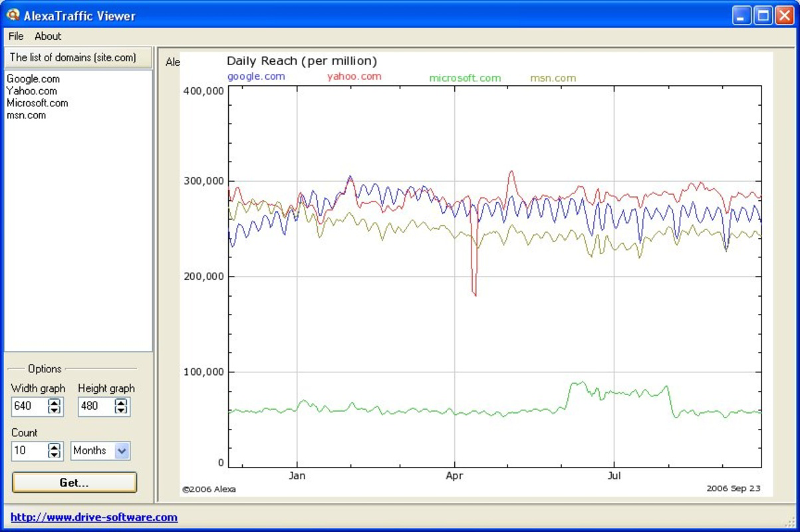Click the 200,000 axis label
800x532 pixels.
[x=203, y=276]
